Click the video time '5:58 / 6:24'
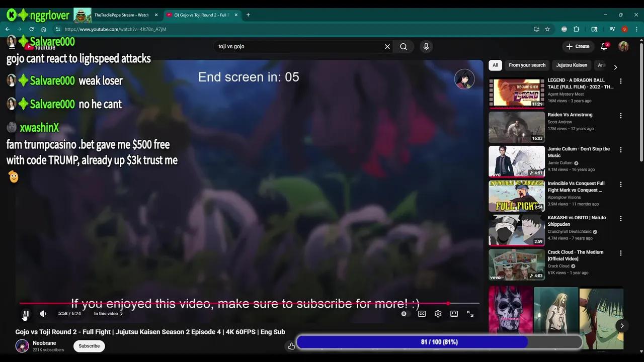Viewport: 644px width, 362px height. (x=69, y=314)
